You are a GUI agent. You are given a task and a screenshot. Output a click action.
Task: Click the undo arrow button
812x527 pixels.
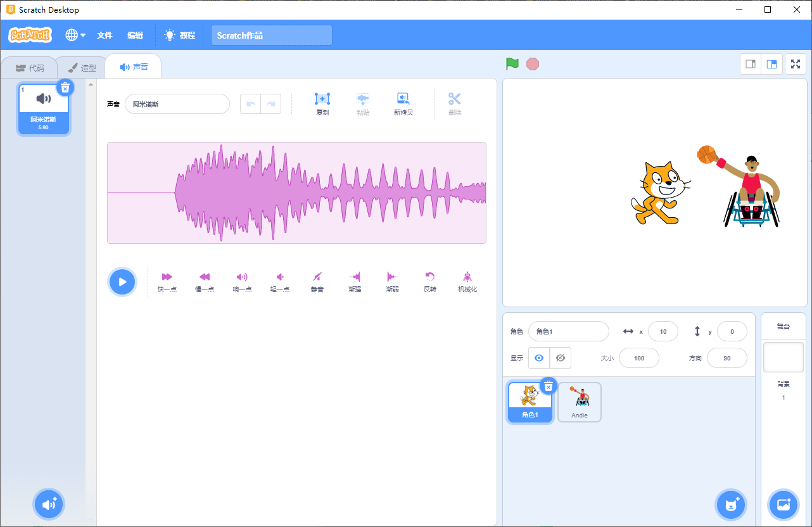click(251, 104)
